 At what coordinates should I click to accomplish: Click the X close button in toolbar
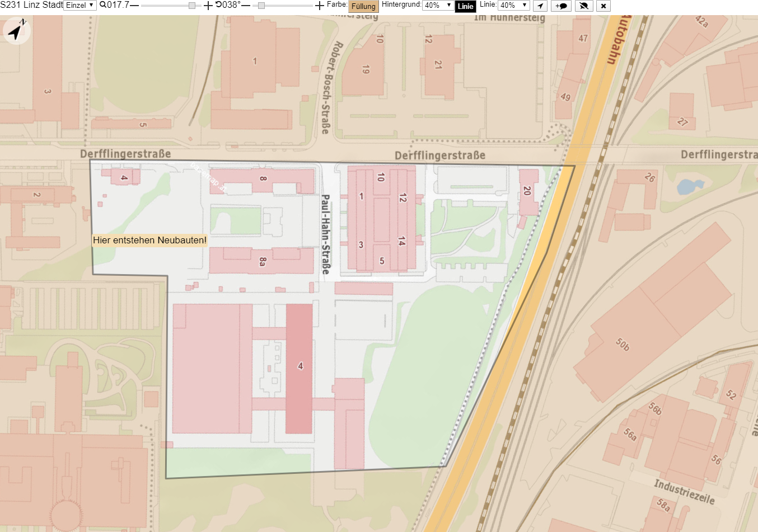(x=603, y=6)
